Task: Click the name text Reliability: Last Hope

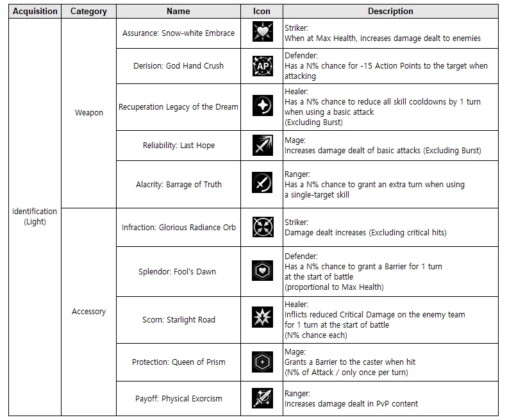Action: tap(179, 146)
